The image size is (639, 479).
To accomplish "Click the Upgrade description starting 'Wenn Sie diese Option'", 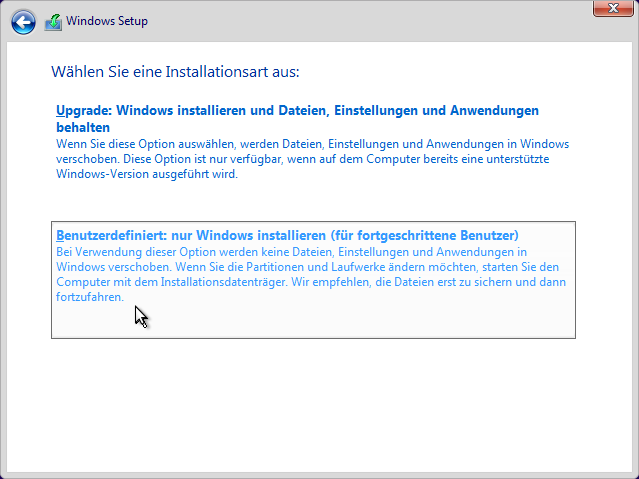I will 312,159.
